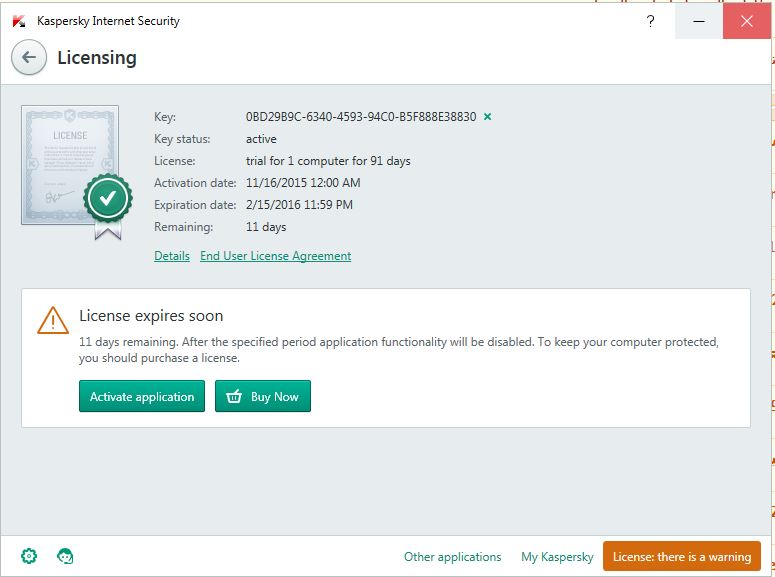Click the 'Key status:' label
775x577 pixels.
182,139
